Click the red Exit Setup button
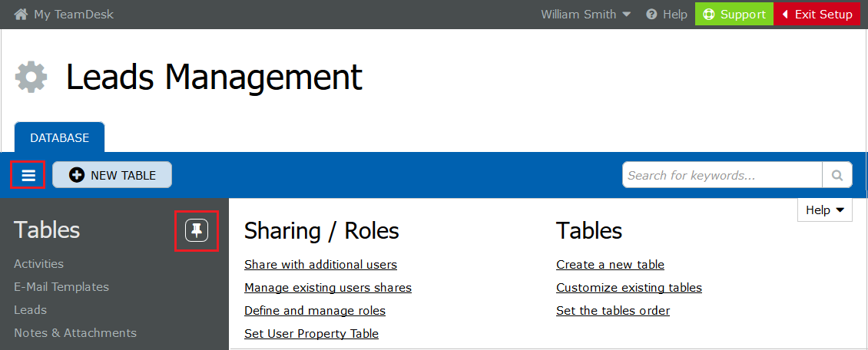 click(817, 15)
